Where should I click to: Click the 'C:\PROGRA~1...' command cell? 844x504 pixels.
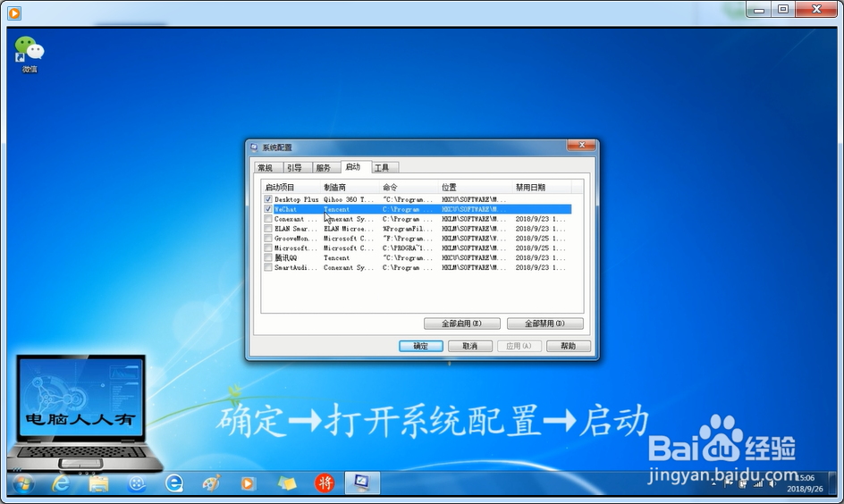[408, 248]
